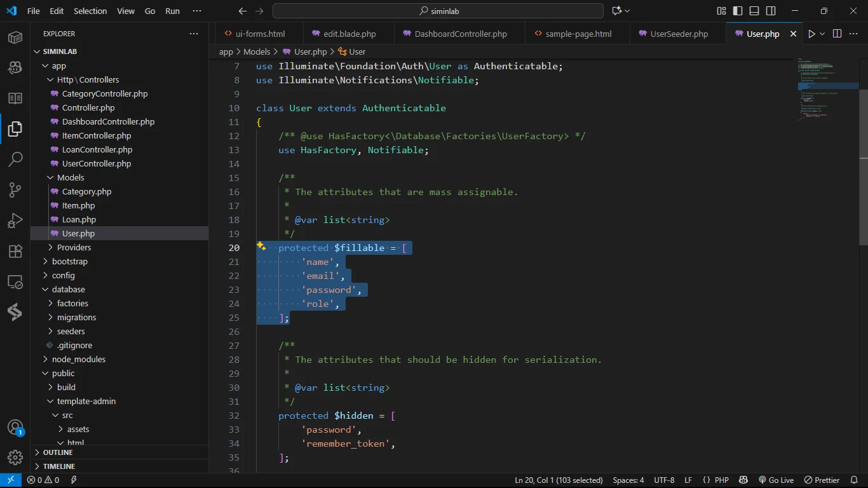Toggle the Primary Side Bar layout button

point(738,11)
